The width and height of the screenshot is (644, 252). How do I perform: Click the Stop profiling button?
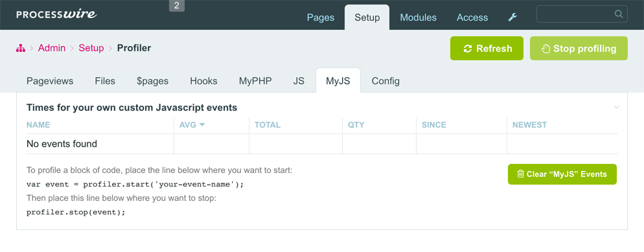[579, 49]
